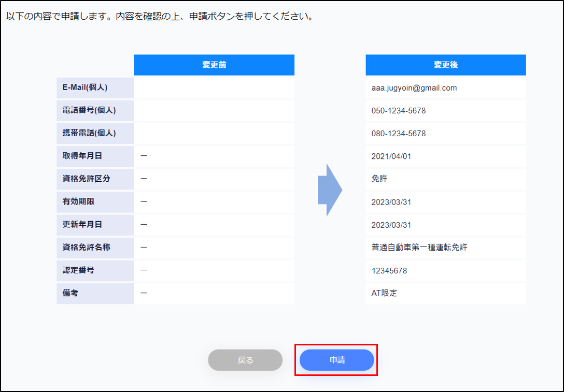This screenshot has width=564, height=392.
Task: Click the 有効期限 value 2023/03/31
Action: pyautogui.click(x=391, y=202)
